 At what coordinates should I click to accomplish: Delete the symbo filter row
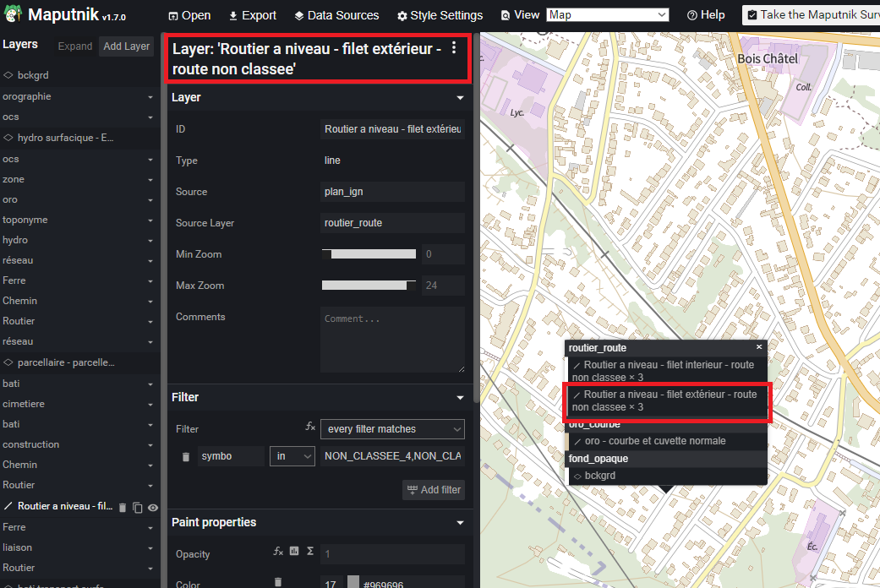pyautogui.click(x=186, y=457)
